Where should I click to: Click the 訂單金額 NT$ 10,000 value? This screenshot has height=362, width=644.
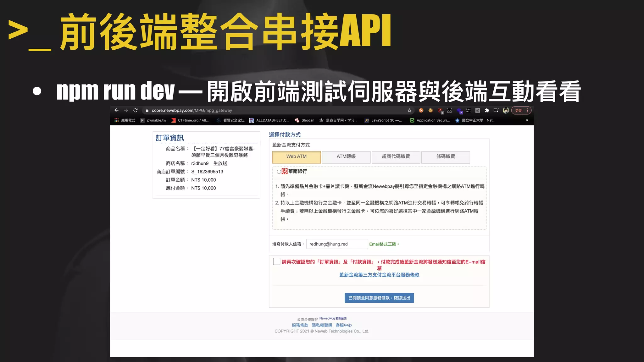[203, 180]
